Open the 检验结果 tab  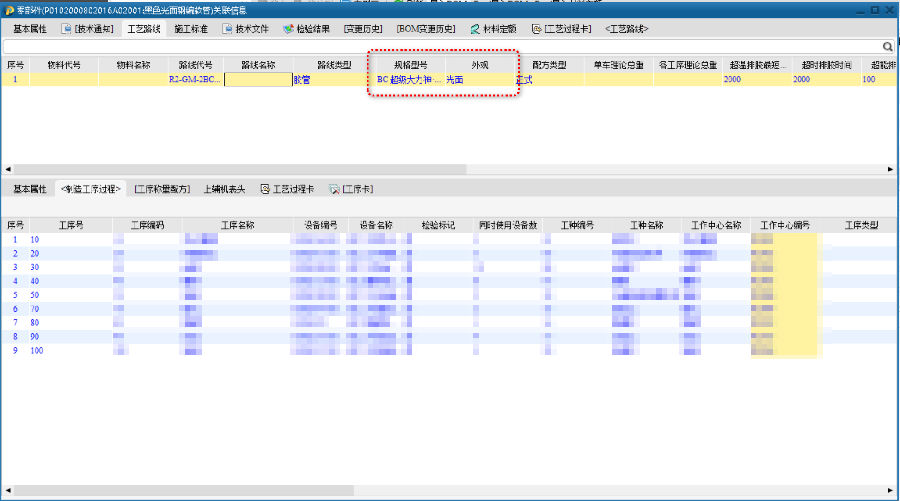306,29
